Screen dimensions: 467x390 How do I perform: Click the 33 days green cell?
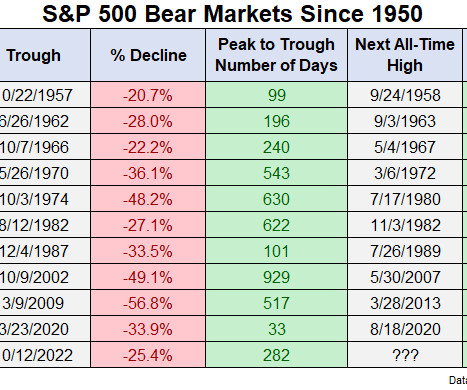(x=276, y=329)
